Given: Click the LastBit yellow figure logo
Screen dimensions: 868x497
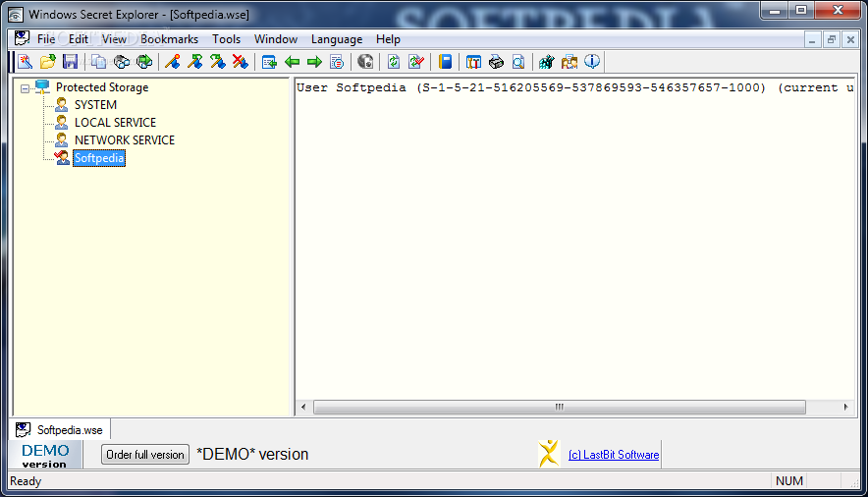Looking at the screenshot, I should pos(549,454).
